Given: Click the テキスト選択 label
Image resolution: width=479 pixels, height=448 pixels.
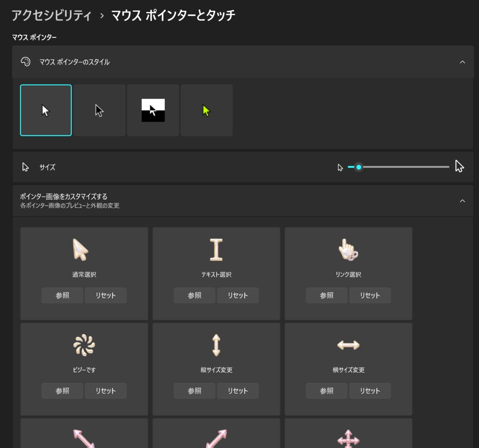Looking at the screenshot, I should (x=216, y=275).
